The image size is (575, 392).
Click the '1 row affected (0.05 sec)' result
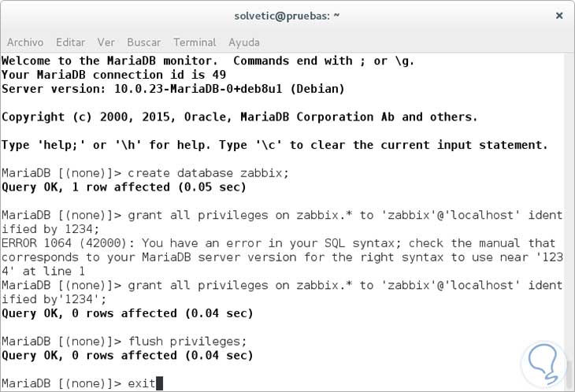tap(124, 187)
